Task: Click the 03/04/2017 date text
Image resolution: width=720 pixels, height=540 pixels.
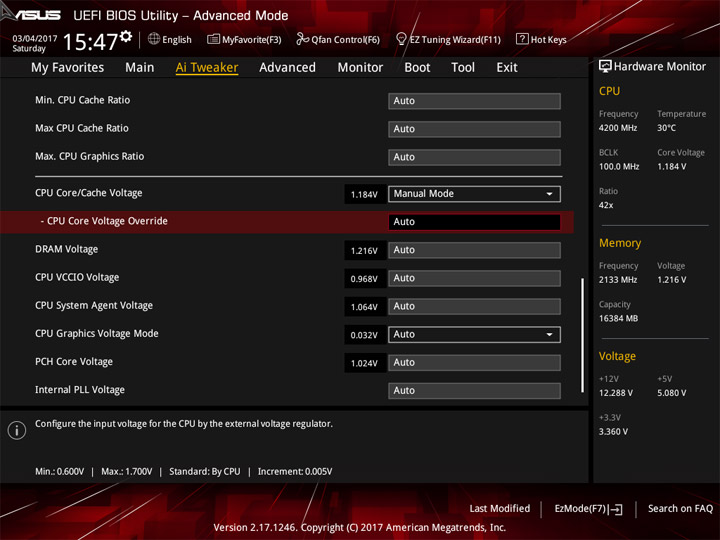Action: pos(34,38)
